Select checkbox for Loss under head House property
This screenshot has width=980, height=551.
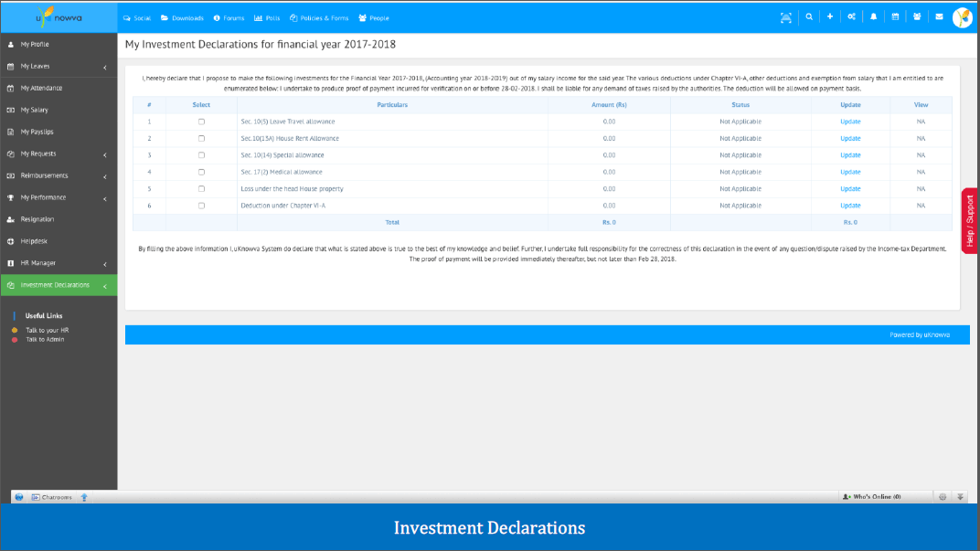pyautogui.click(x=201, y=188)
